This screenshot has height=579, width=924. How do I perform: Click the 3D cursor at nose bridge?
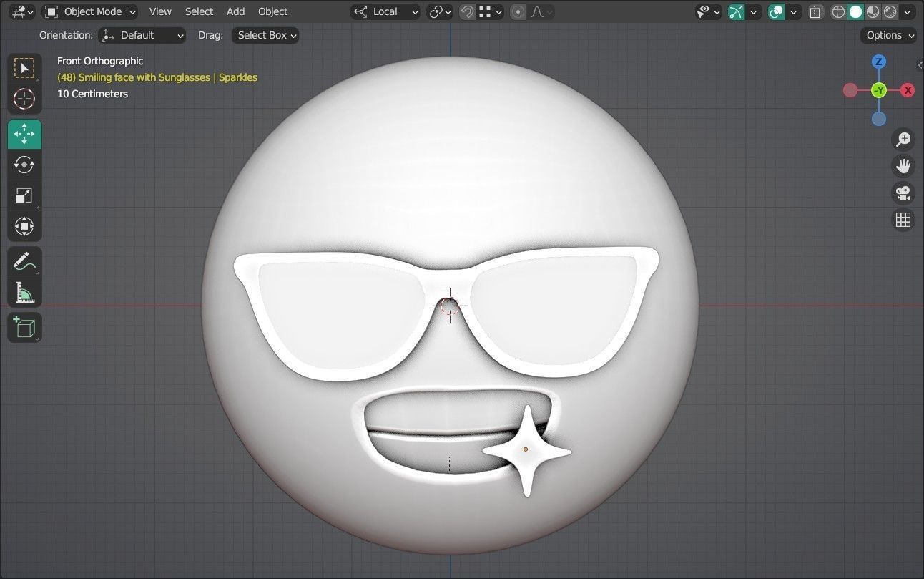click(x=449, y=306)
